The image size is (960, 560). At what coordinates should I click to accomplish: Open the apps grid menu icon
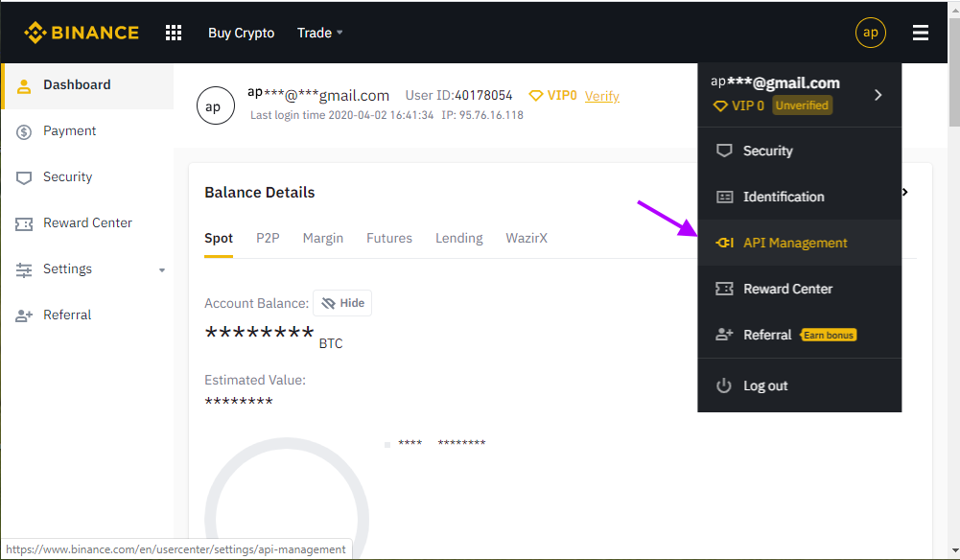click(174, 33)
